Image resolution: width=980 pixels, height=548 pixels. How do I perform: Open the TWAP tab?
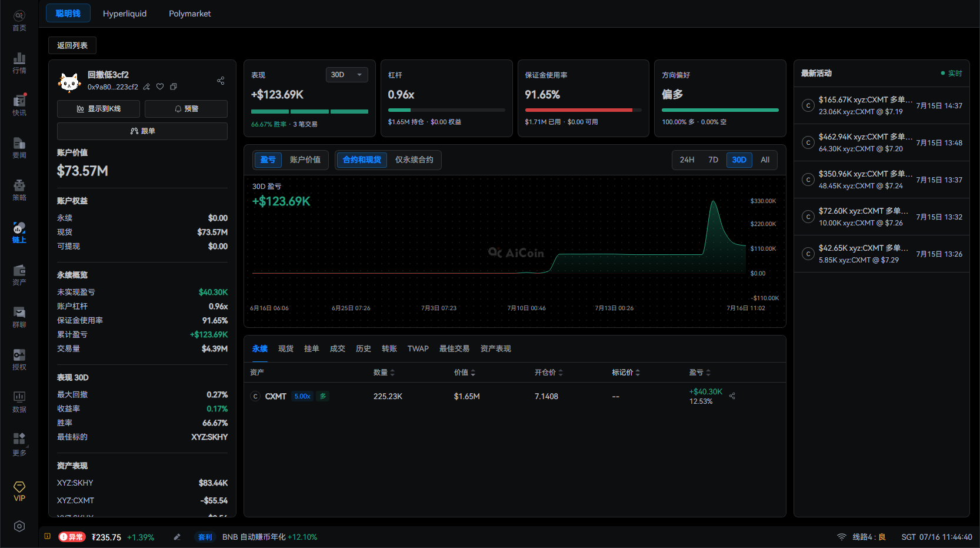coord(418,349)
